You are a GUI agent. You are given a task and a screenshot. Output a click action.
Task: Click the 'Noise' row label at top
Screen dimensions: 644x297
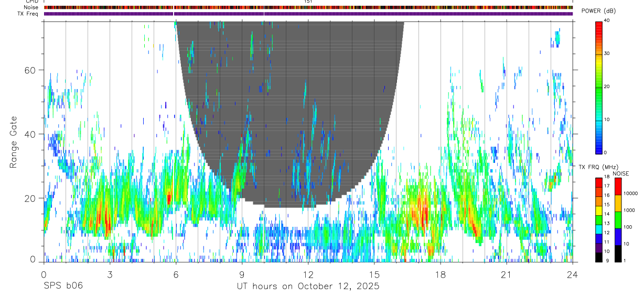tap(31, 8)
